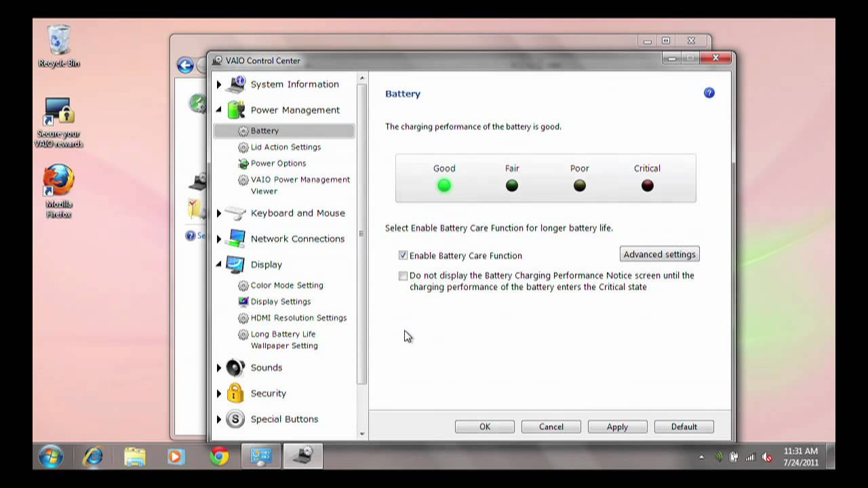Show hidden system tray icons

click(701, 457)
